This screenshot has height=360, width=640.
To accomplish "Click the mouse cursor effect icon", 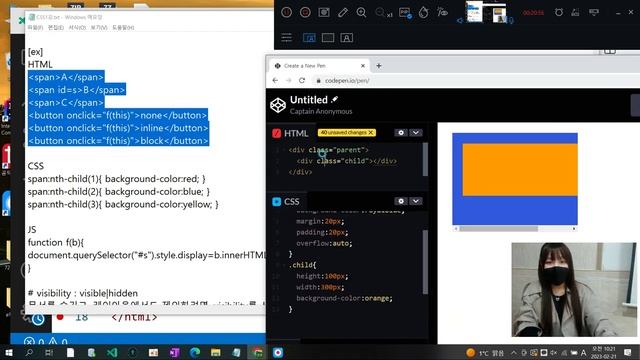I will (x=442, y=13).
